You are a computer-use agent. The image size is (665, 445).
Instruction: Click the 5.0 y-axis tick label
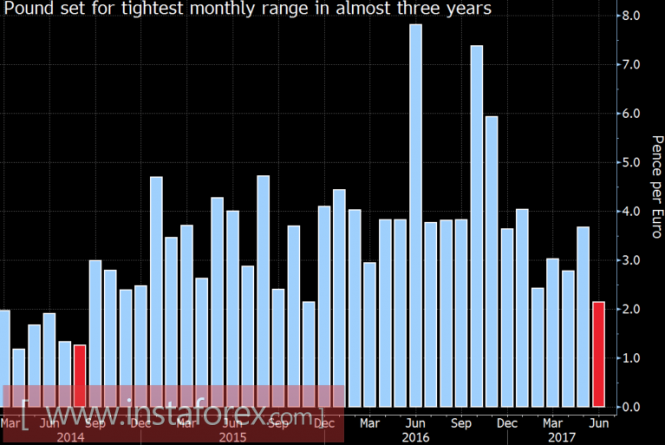point(630,164)
